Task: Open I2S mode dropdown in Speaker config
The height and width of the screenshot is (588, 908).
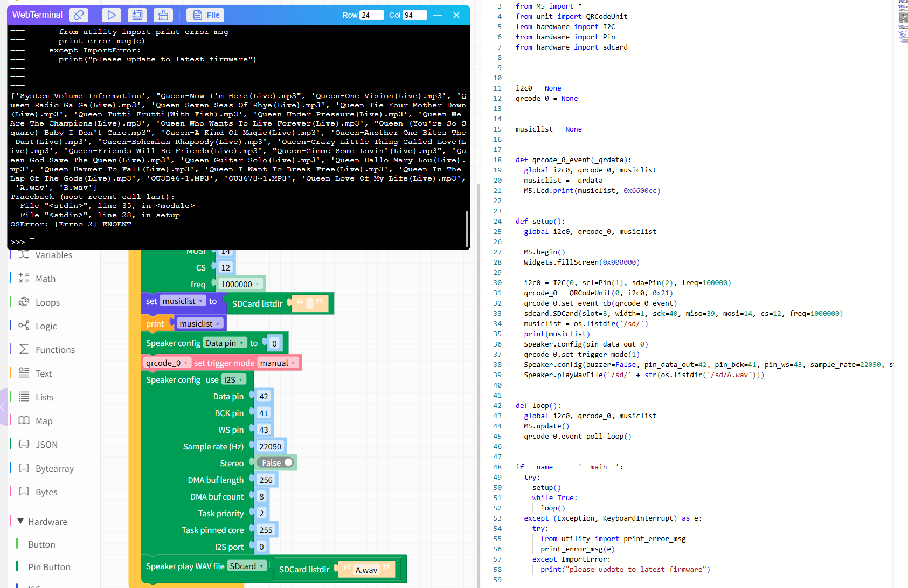Action: coord(233,380)
